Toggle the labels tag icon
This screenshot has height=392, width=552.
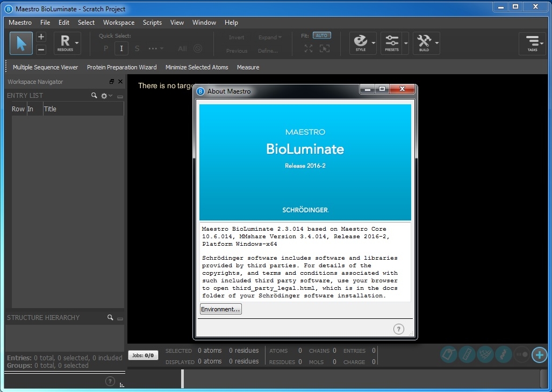coord(449,354)
